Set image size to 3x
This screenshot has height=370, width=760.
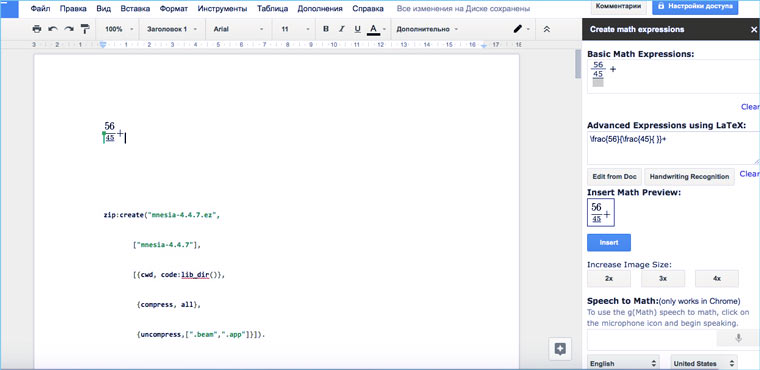(663, 279)
